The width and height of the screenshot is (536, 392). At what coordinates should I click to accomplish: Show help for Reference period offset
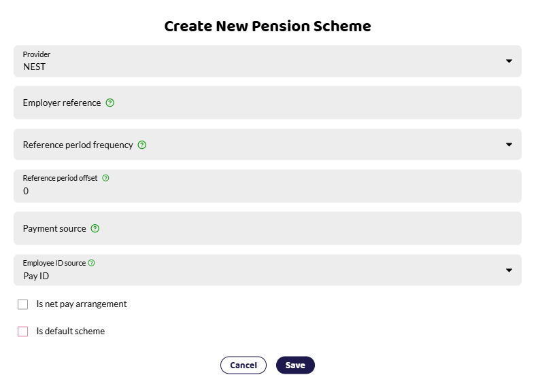coord(105,178)
